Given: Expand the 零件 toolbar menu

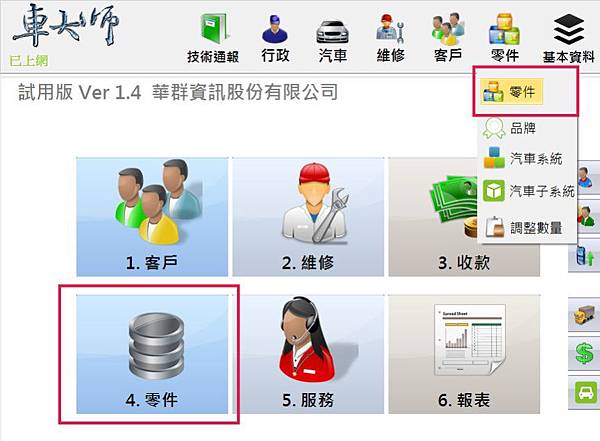Looking at the screenshot, I should tap(505, 38).
